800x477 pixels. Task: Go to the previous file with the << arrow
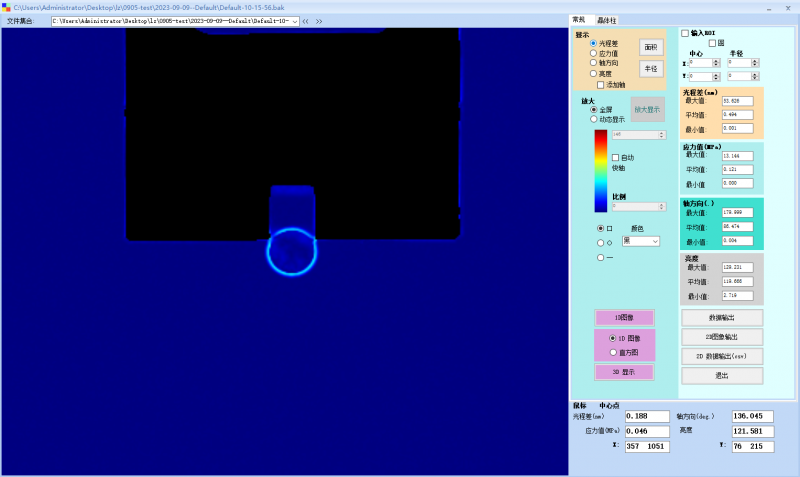[305, 21]
